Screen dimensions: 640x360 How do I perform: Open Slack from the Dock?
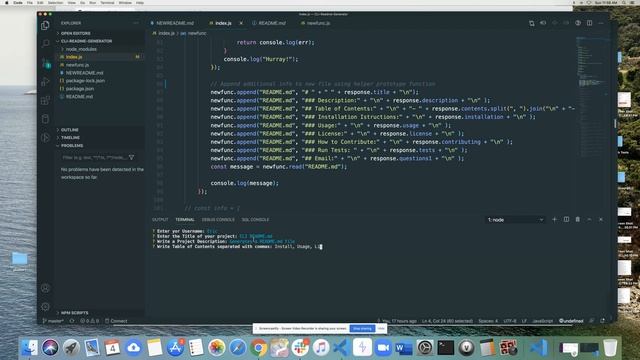[x=300, y=348]
